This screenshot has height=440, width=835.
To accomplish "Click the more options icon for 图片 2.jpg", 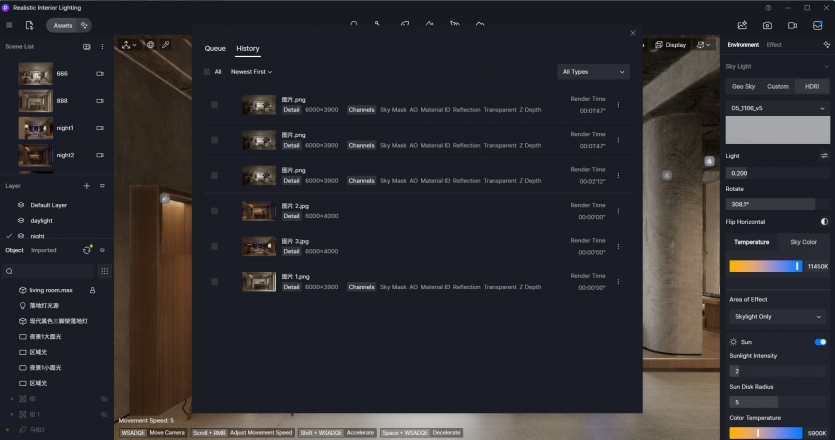I will [x=618, y=211].
